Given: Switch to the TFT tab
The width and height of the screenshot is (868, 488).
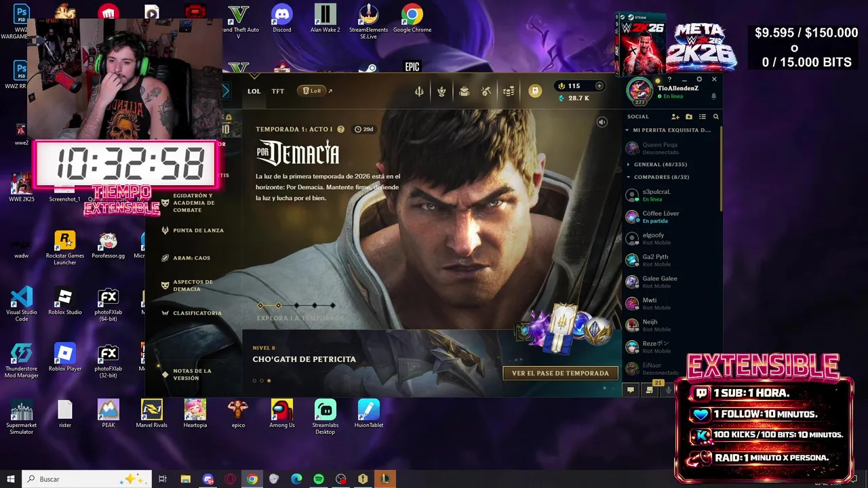Looking at the screenshot, I should tap(278, 91).
